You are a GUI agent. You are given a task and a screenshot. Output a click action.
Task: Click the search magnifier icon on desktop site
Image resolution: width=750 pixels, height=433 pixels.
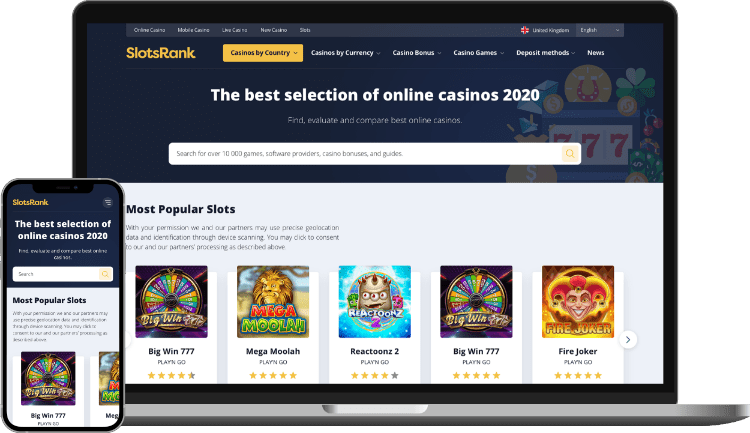coord(570,154)
